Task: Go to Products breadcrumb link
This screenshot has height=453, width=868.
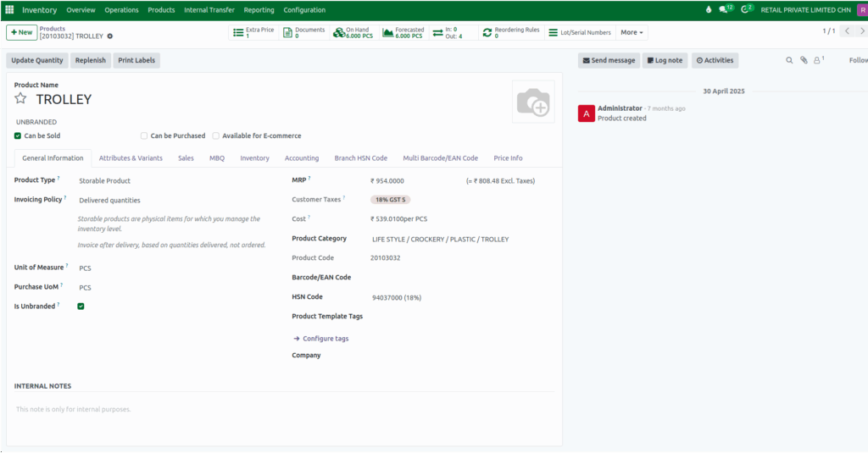Action: [x=53, y=29]
